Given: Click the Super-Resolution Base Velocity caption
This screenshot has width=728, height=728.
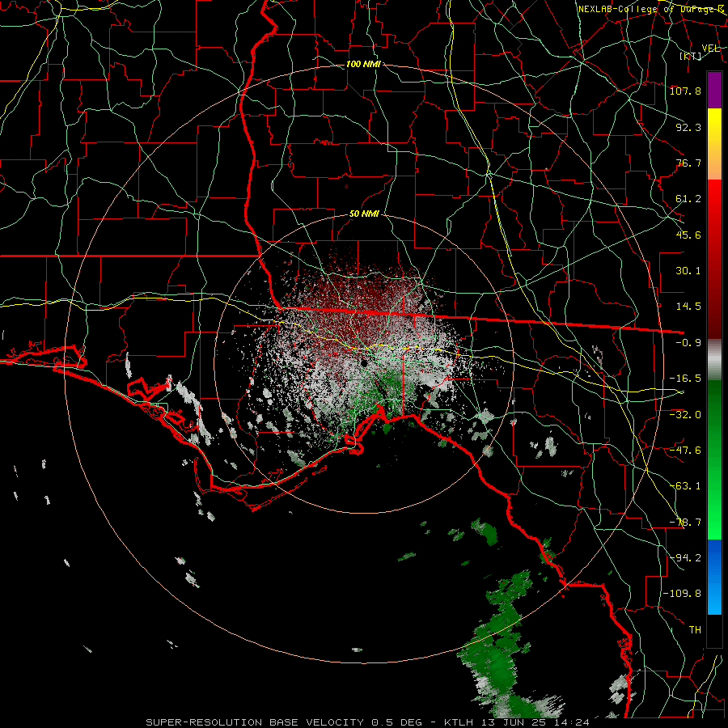Looking at the screenshot, I should 367,722.
